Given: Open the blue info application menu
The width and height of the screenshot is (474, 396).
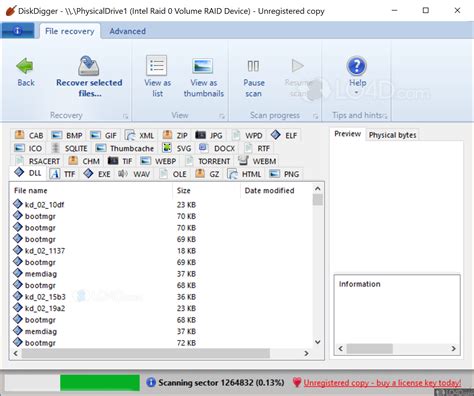Looking at the screenshot, I should [18, 31].
